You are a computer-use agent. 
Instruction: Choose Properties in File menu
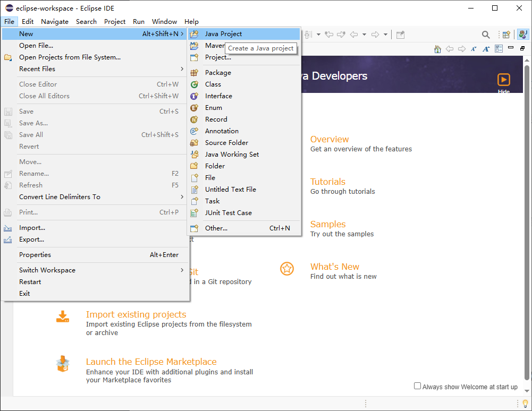95,255
